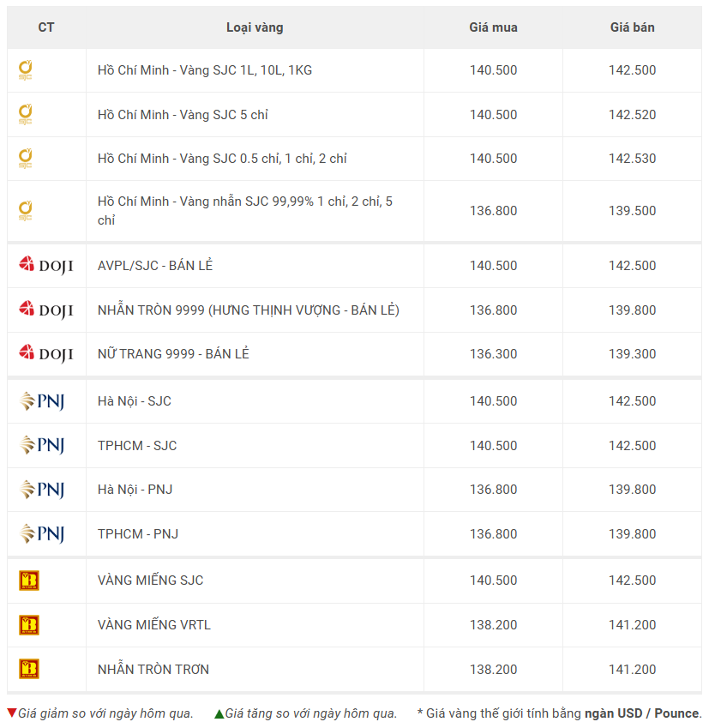The height and width of the screenshot is (728, 715).
Task: Click DOJI logo in NỮ TRANG 9999 row
Action: (x=45, y=354)
